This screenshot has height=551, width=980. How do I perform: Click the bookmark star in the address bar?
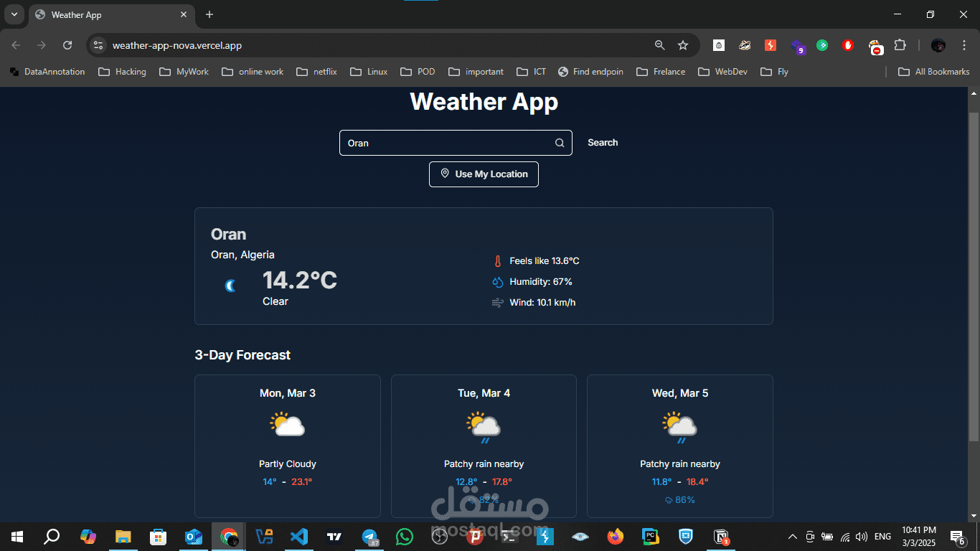[x=682, y=44]
